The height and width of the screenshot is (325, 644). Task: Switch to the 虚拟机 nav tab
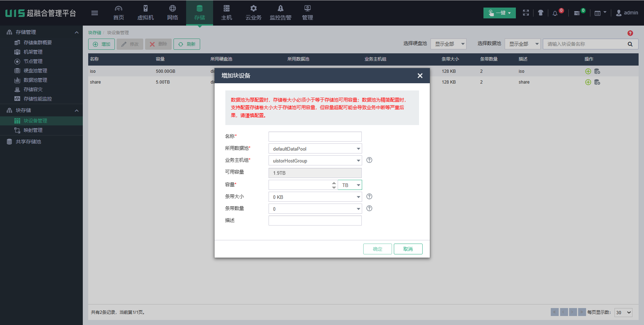pos(145,13)
